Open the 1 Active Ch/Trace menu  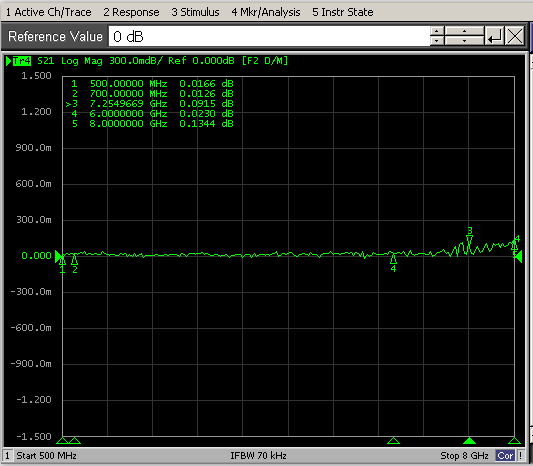49,12
